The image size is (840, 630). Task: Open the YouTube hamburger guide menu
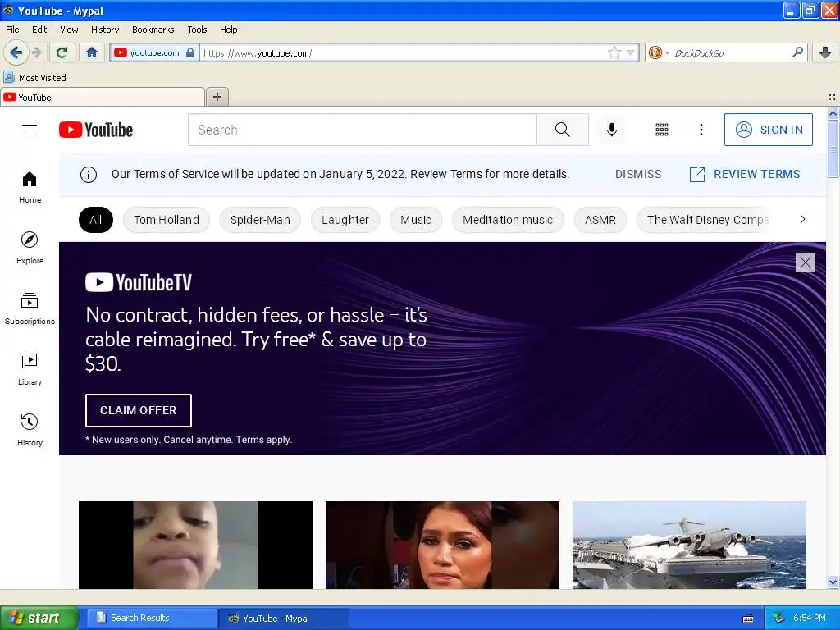30,130
